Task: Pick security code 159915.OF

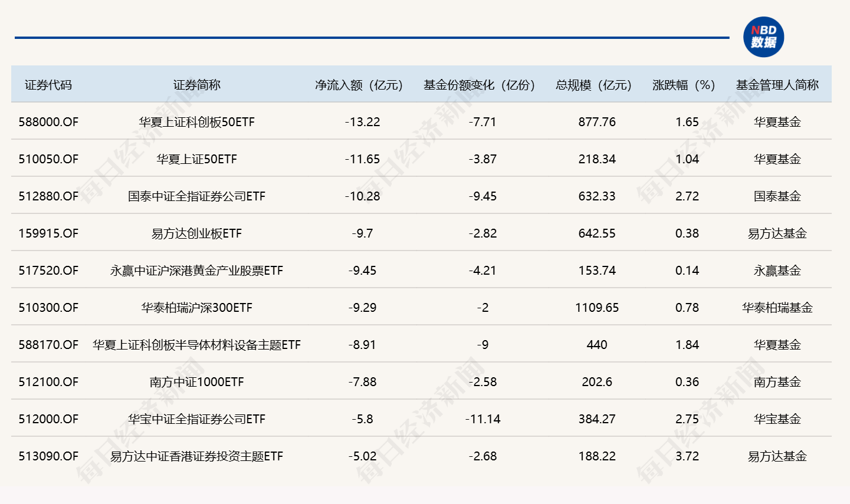Action: coord(48,233)
